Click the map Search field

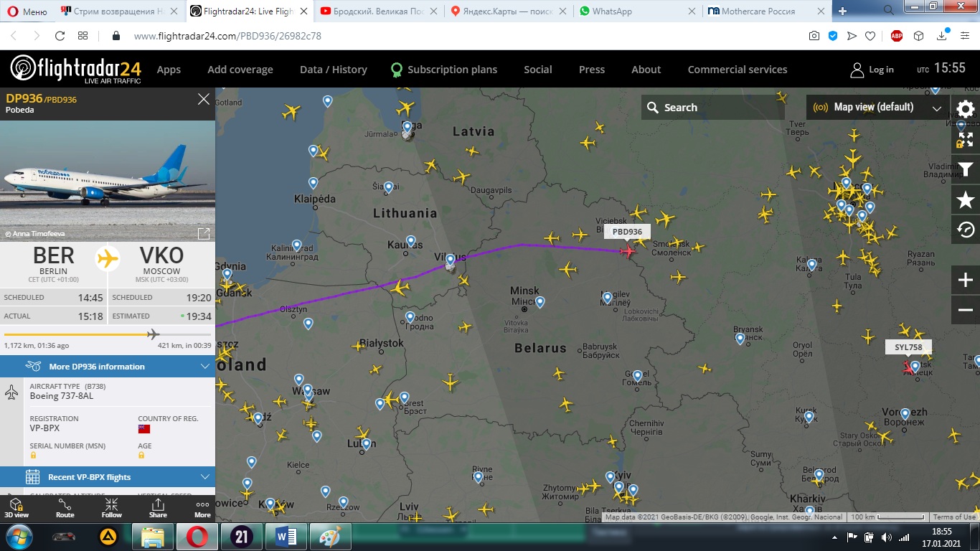713,108
